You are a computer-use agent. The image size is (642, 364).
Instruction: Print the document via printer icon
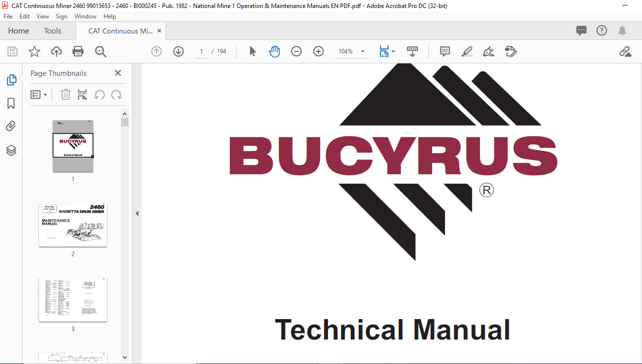[x=78, y=51]
